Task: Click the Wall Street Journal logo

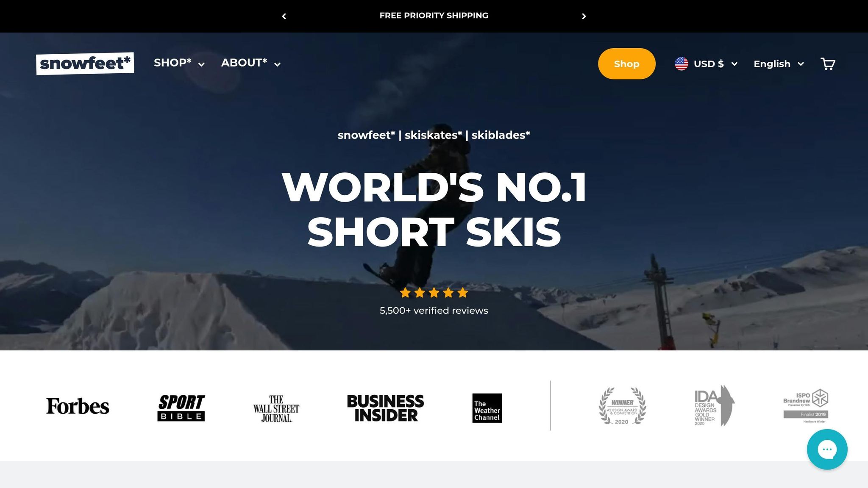Action: click(276, 409)
